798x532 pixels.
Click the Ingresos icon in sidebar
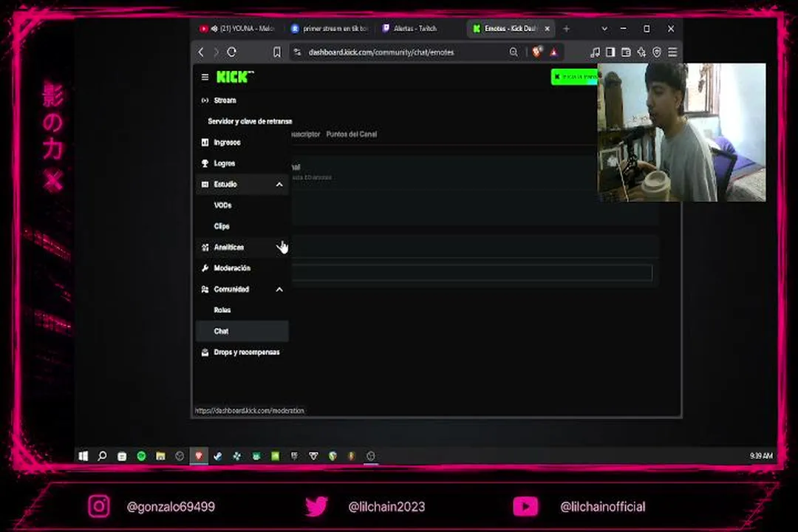(x=205, y=143)
